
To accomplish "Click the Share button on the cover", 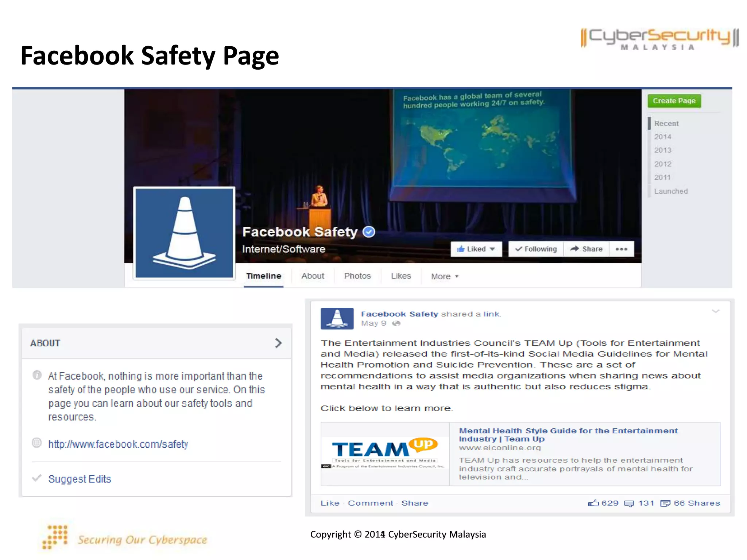I will [x=586, y=249].
